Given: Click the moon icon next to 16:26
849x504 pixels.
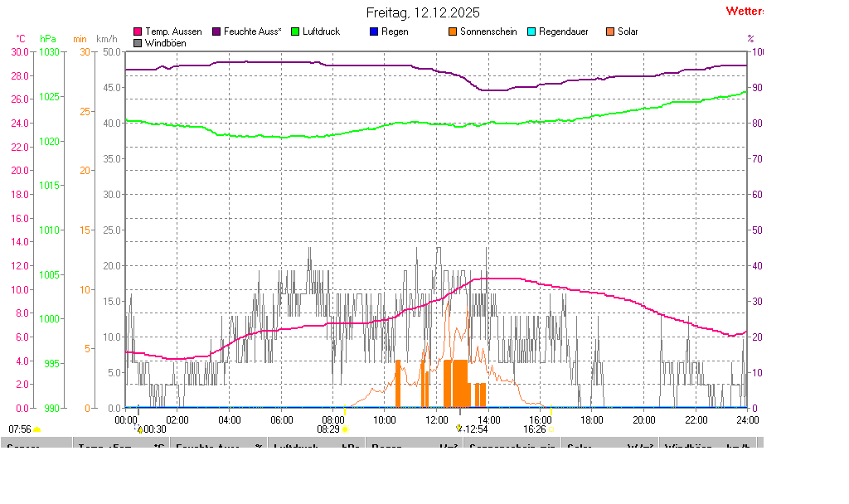Looking at the screenshot, I should [x=551, y=429].
